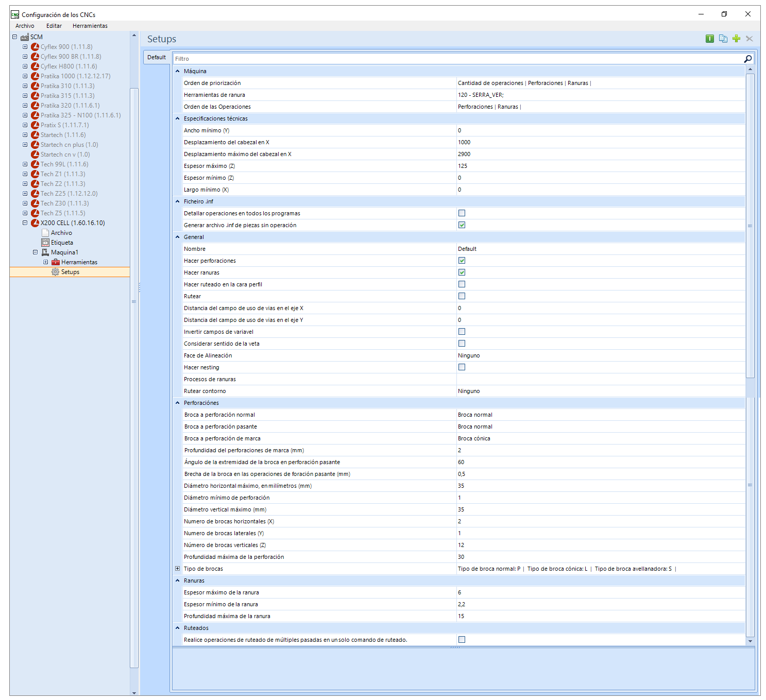This screenshot has height=700, width=766.
Task: Uncheck the Hacer ranuras checkbox
Action: point(462,272)
